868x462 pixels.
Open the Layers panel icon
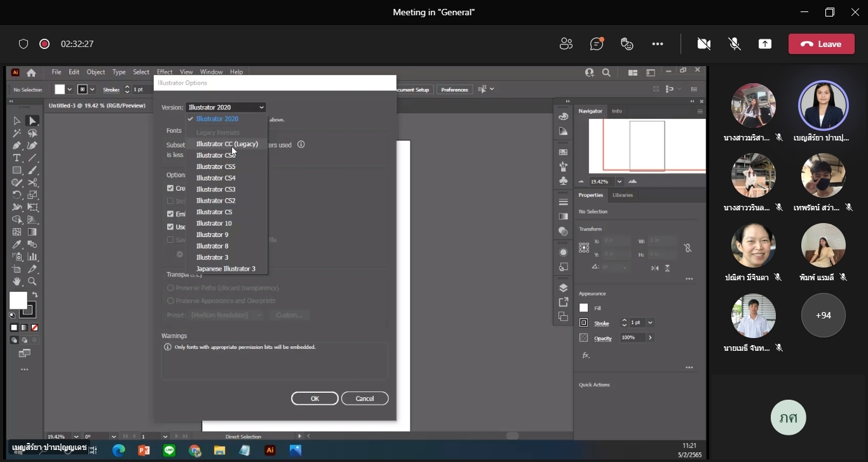pyautogui.click(x=563, y=289)
